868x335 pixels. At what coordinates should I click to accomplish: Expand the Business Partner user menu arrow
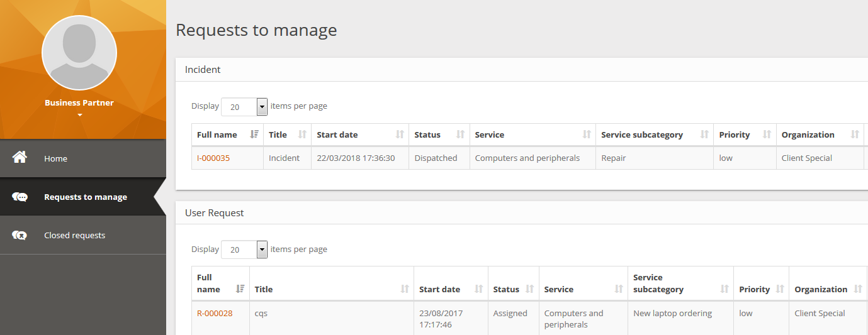(79, 115)
